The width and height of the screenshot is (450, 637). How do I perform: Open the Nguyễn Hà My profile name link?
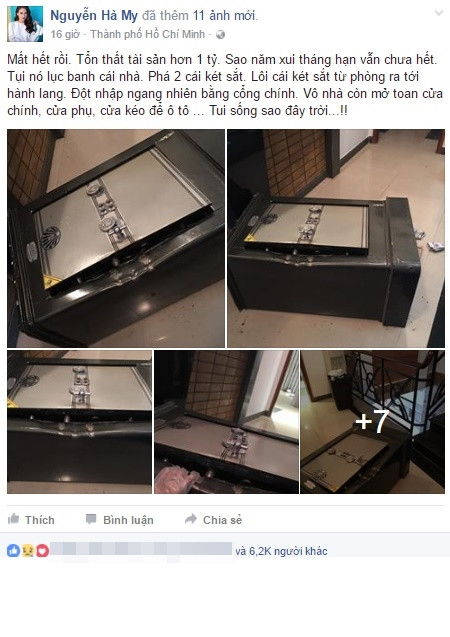(94, 16)
